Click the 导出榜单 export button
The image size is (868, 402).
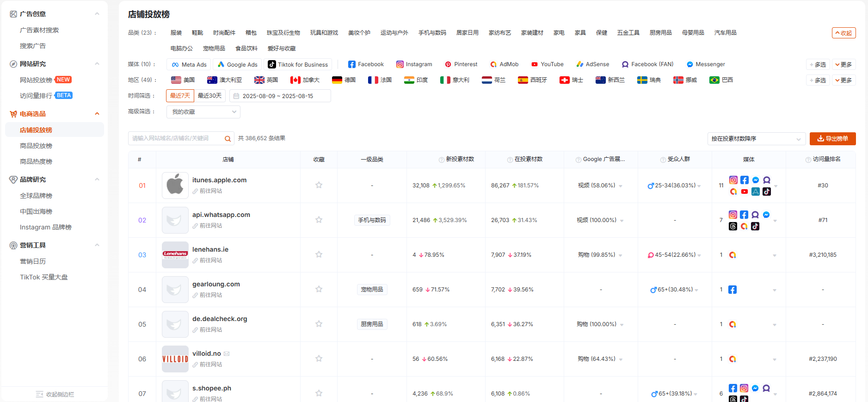point(832,139)
